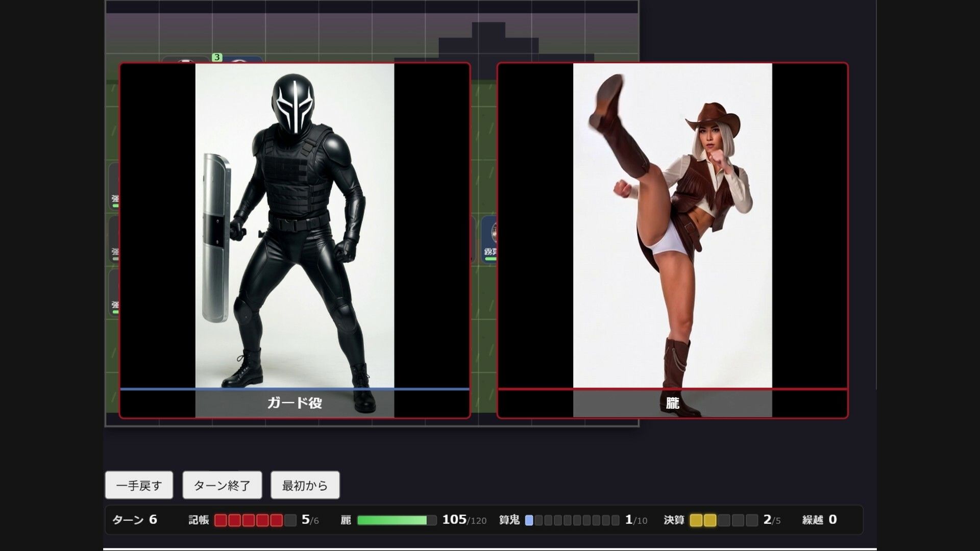This screenshot has height=551, width=980.
Task: Open the ガード役 character portrait card
Action: (295, 240)
